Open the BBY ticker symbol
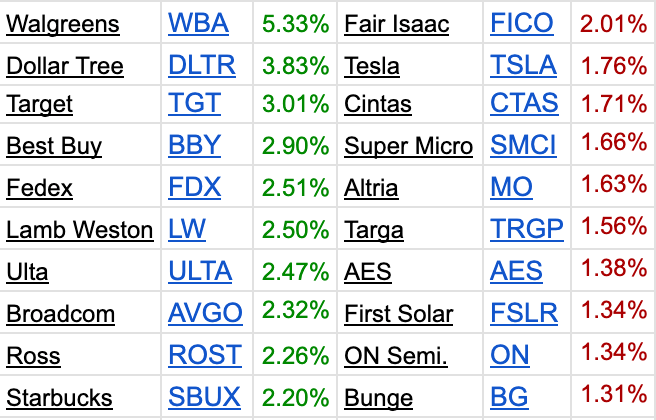656x420 pixels. pos(195,145)
